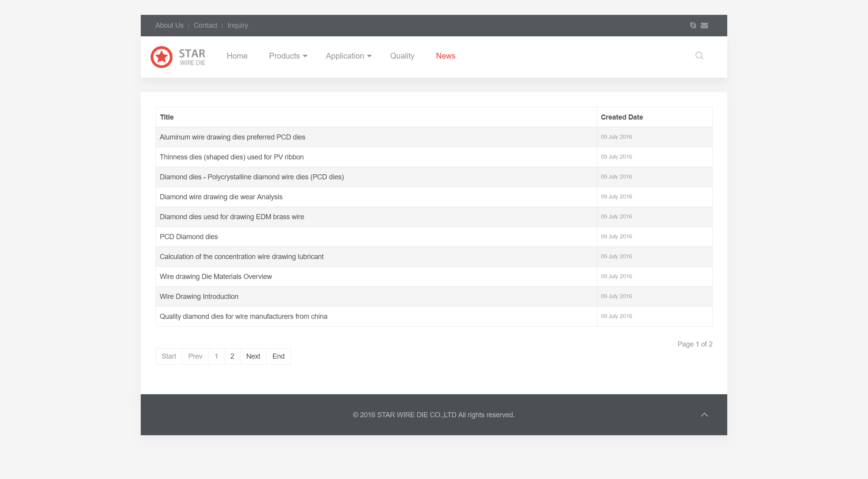
Task: Expand the Application menu dropdown
Action: pyautogui.click(x=348, y=56)
